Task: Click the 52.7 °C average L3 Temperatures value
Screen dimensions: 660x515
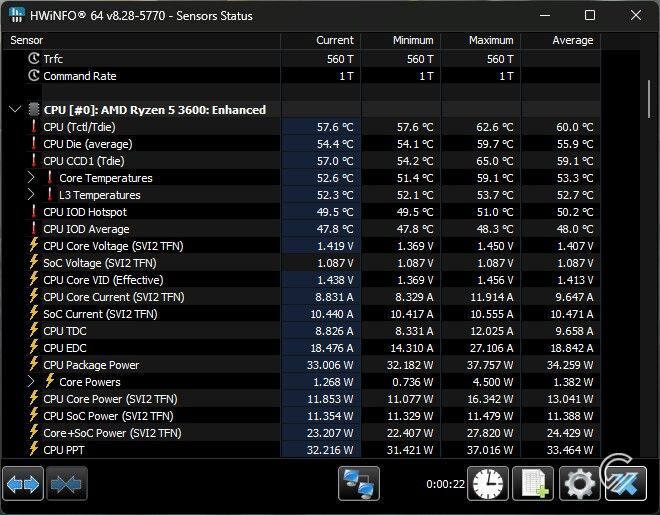Action: coord(575,195)
